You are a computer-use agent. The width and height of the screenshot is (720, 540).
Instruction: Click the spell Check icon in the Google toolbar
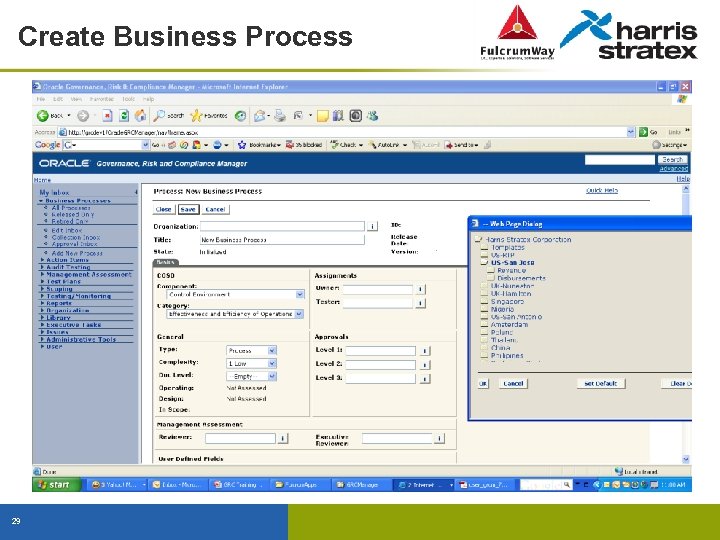(x=334, y=145)
